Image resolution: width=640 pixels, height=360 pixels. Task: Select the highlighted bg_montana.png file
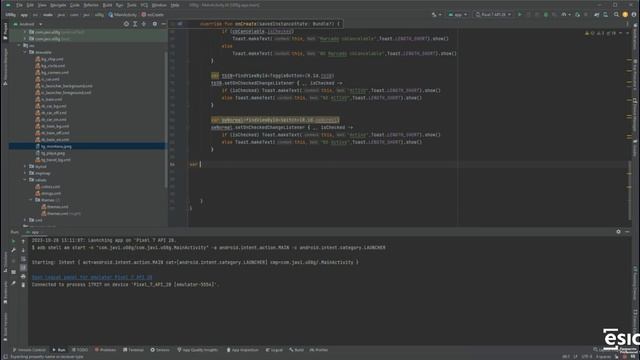tap(87, 146)
